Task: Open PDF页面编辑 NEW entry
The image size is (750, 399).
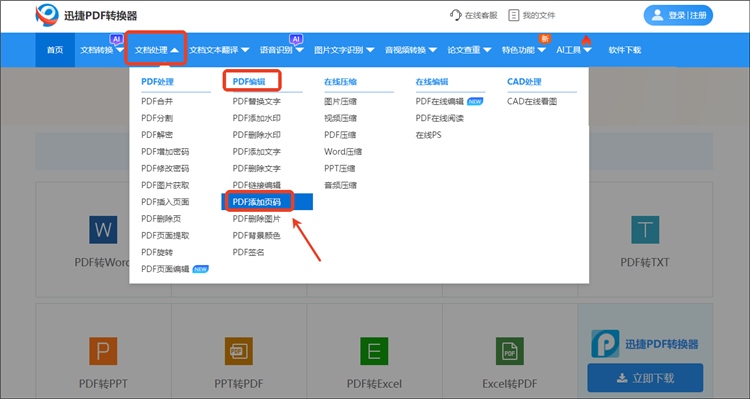Action: point(175,269)
